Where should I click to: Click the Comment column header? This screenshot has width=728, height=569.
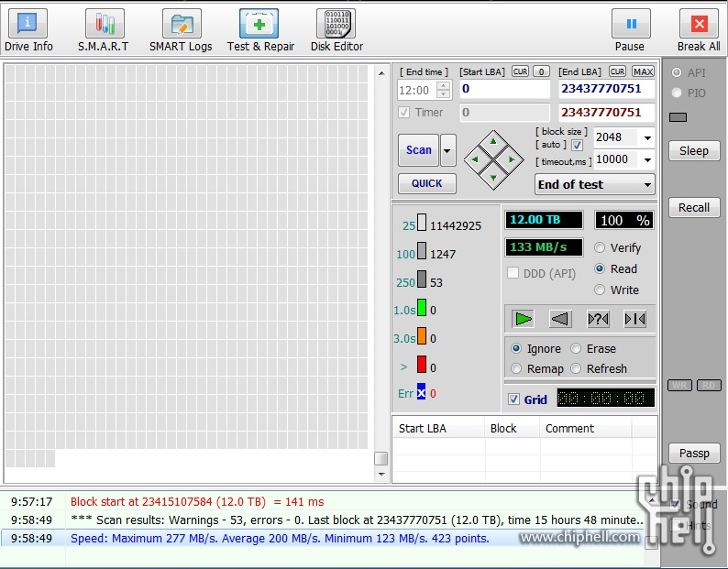tap(586, 429)
